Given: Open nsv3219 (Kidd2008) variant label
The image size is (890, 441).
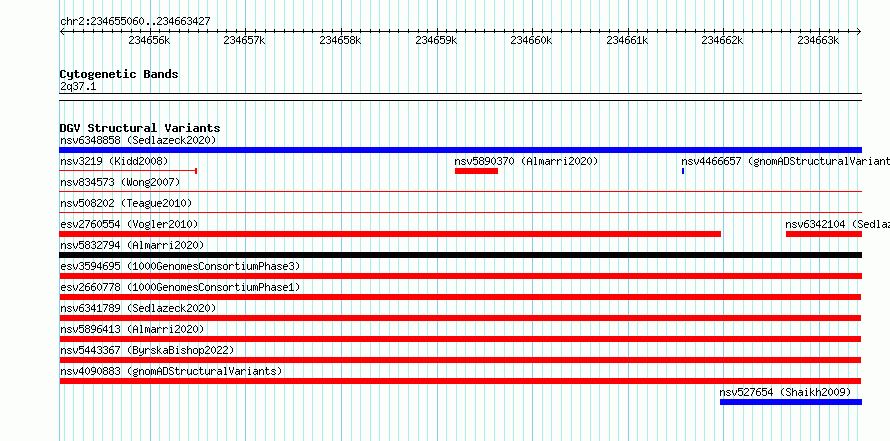Looking at the screenshot, I should click(114, 162).
